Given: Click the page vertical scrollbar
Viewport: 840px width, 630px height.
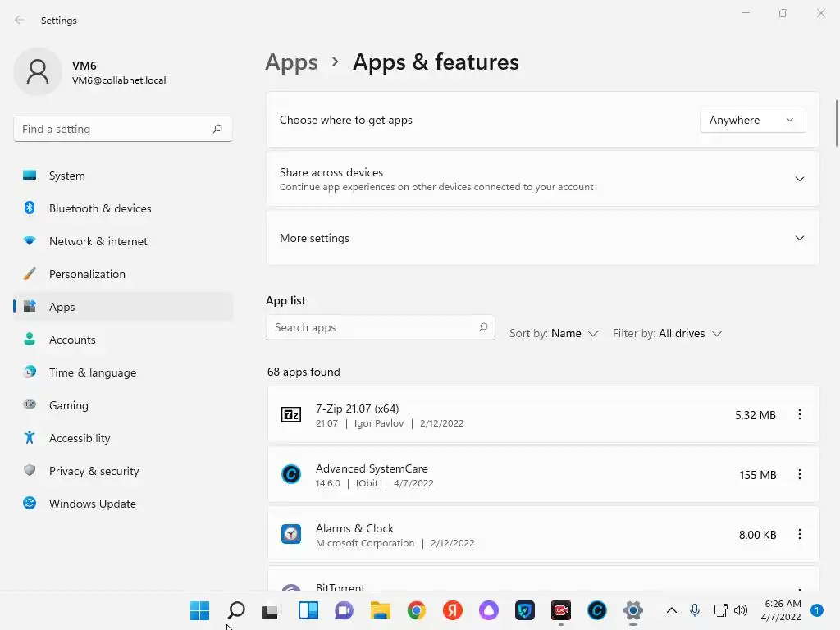Looking at the screenshot, I should tap(836, 123).
